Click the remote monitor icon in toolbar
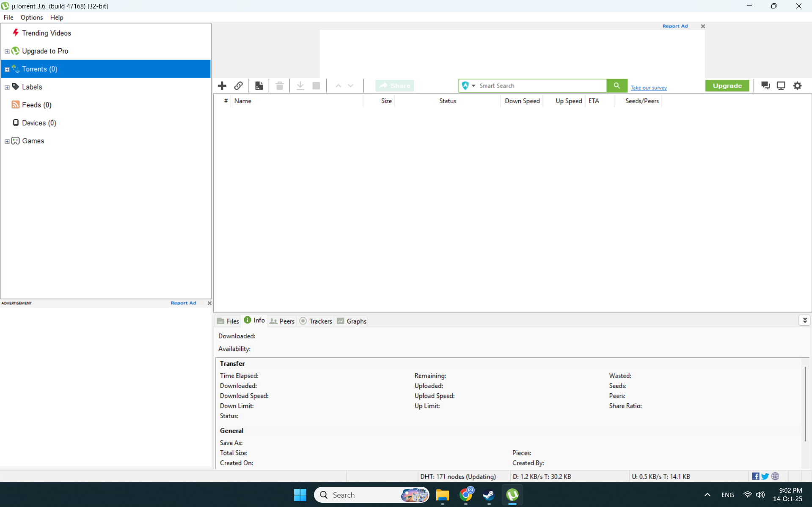 pyautogui.click(x=781, y=86)
